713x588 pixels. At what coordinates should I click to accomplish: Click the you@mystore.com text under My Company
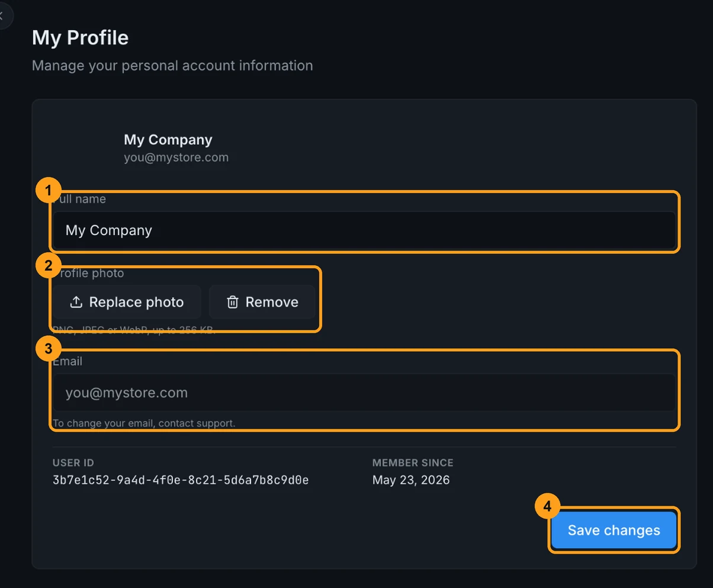(176, 158)
